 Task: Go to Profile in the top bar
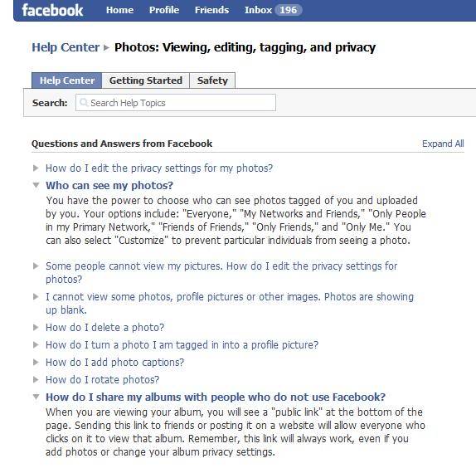(164, 10)
